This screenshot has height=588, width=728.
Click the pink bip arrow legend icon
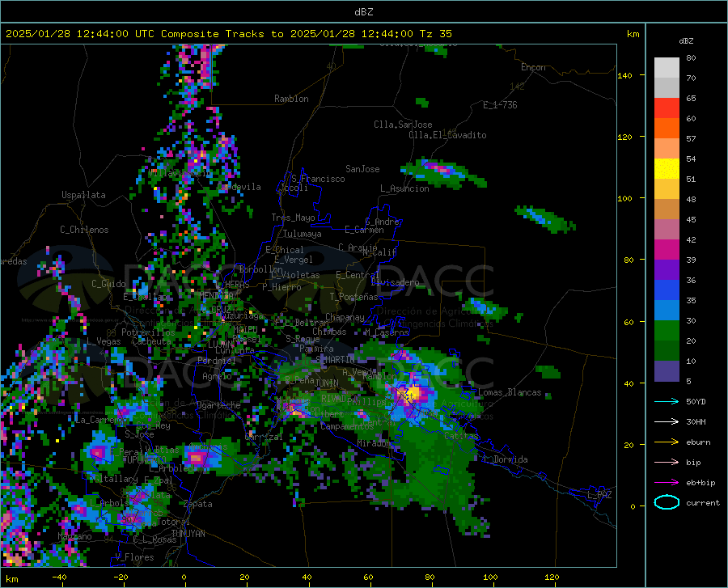[667, 463]
